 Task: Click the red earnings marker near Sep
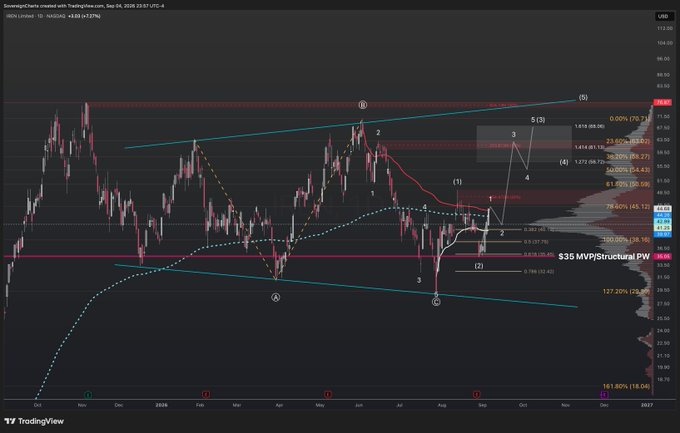(476, 394)
